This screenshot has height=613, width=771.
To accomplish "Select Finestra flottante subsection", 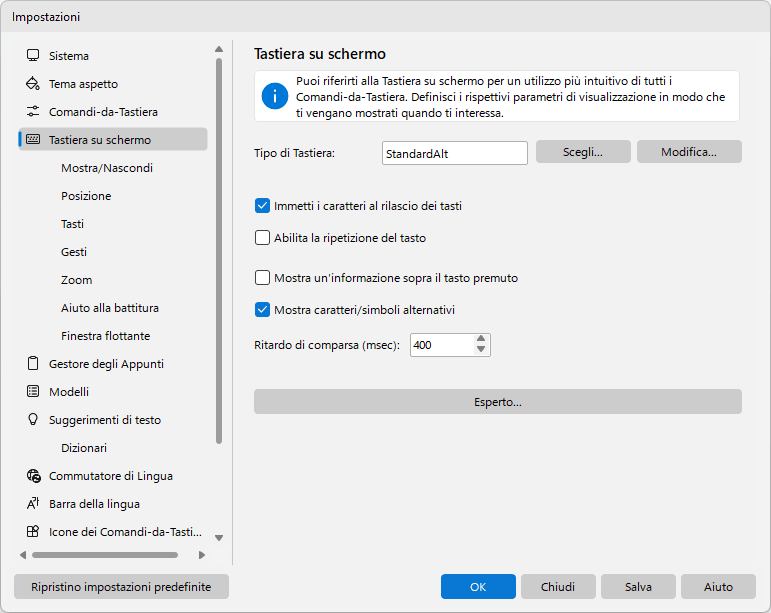I will 105,336.
